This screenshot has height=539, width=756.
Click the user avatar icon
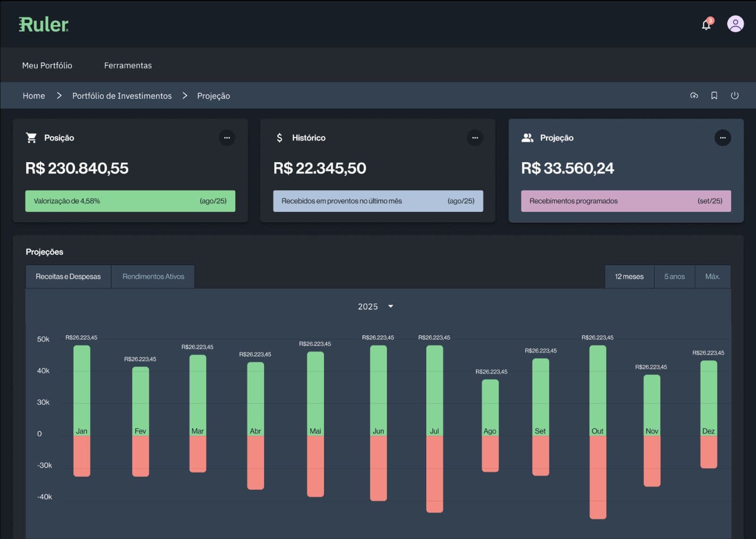(735, 24)
